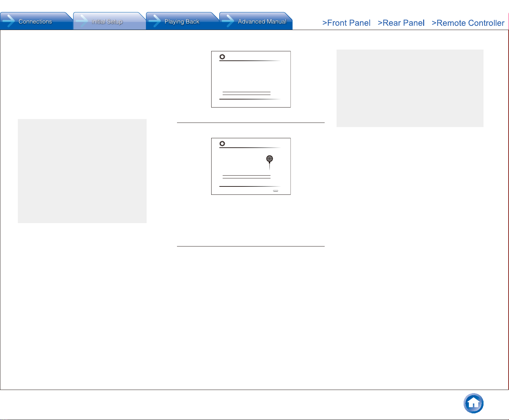Click the blue home icon
Viewport: 509px width, 420px height.
tap(473, 403)
